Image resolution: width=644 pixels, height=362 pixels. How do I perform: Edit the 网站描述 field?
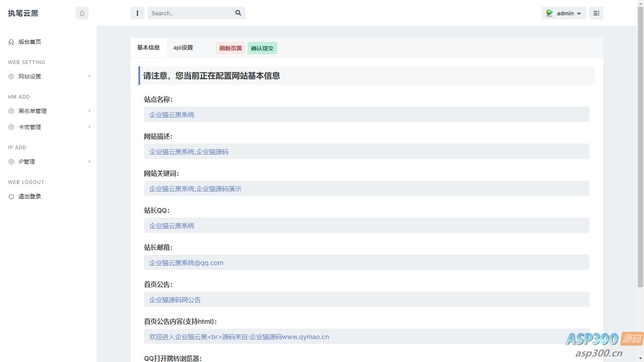(367, 151)
